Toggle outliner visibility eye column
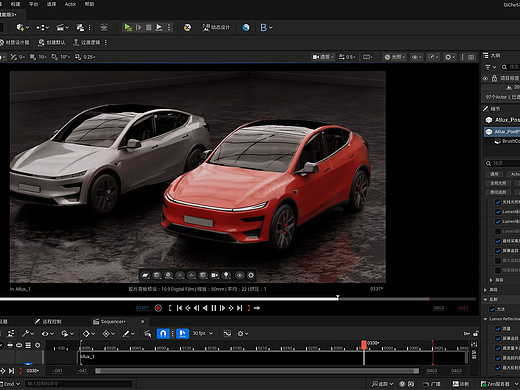Image resolution: width=520 pixels, height=390 pixels. 485,78
